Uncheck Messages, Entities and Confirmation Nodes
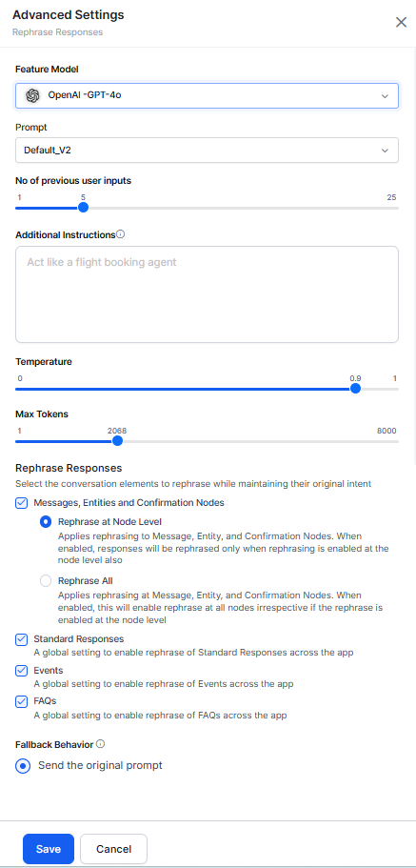416x868 pixels. pyautogui.click(x=22, y=503)
